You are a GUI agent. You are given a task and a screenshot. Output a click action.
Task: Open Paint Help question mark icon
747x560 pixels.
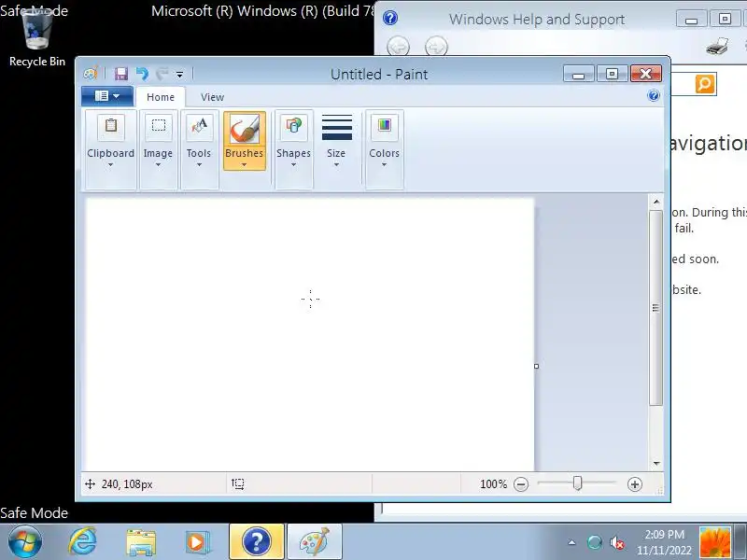tap(654, 96)
